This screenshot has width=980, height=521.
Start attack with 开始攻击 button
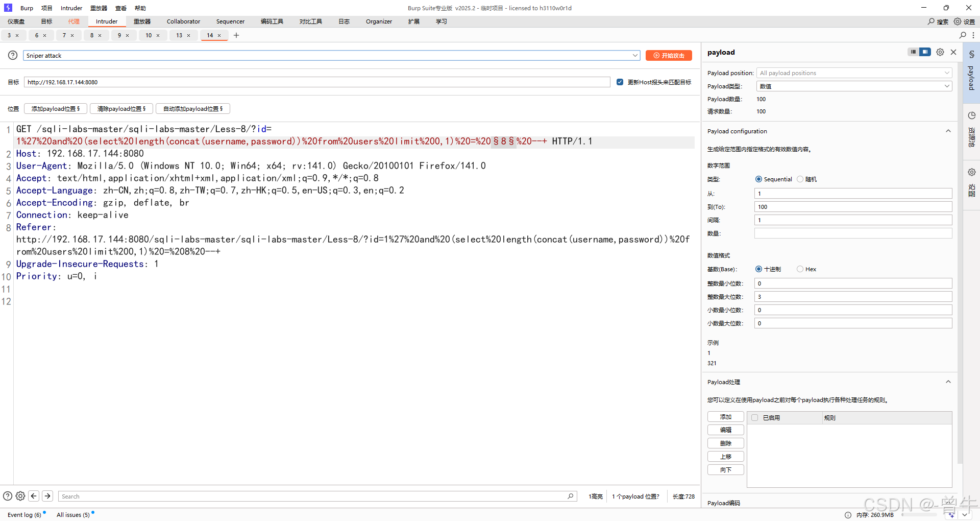pos(669,56)
